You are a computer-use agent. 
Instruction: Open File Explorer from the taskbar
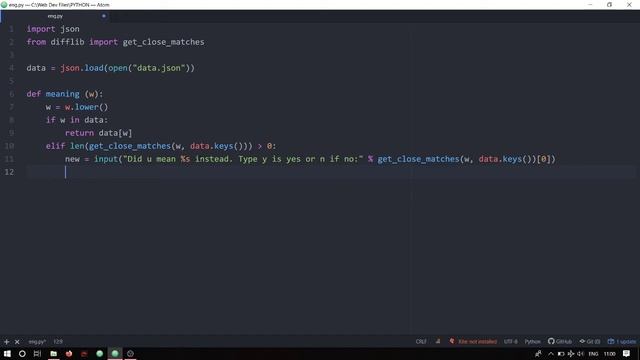point(53,353)
